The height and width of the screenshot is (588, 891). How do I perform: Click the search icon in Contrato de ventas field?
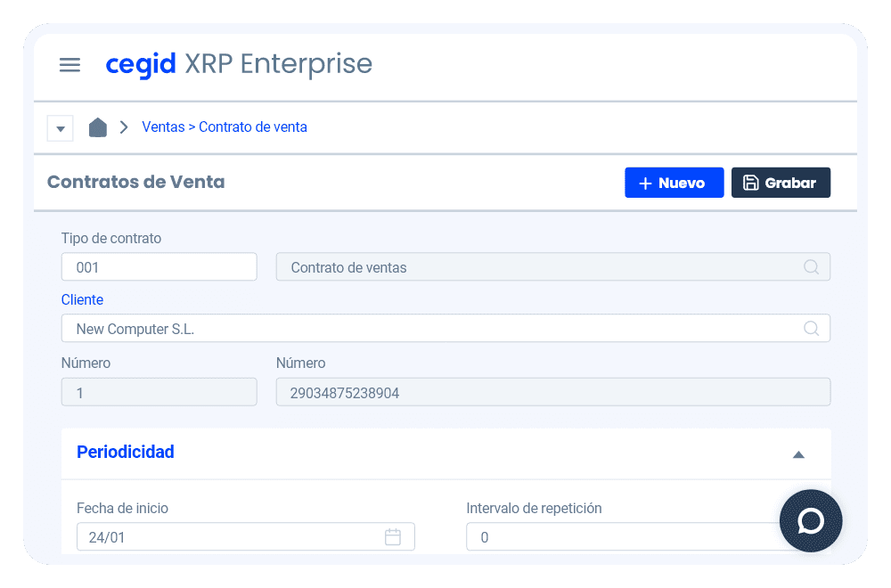click(x=811, y=267)
